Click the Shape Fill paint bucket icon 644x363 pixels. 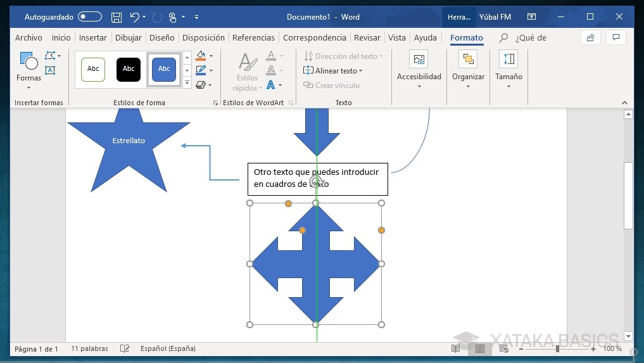[201, 56]
